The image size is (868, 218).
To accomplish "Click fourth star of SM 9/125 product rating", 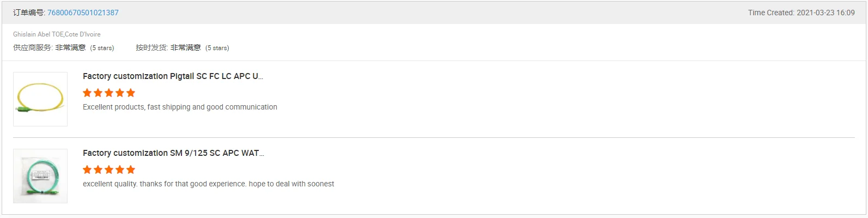I will 120,169.
